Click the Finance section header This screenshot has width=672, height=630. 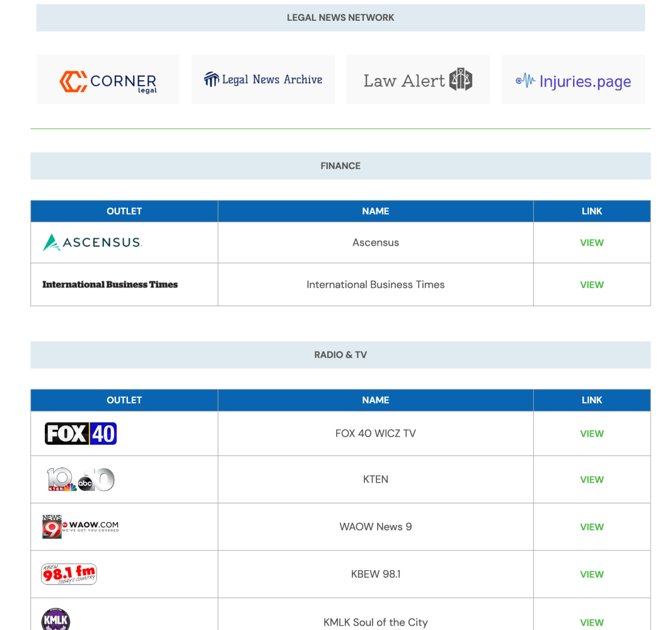tap(340, 166)
